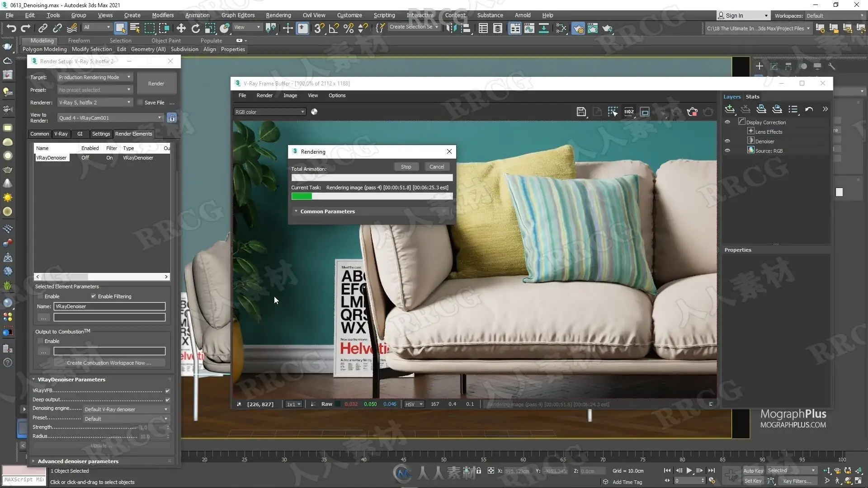The width and height of the screenshot is (868, 488).
Task: Toggle the VRayVFB checkbox
Action: coord(168,390)
